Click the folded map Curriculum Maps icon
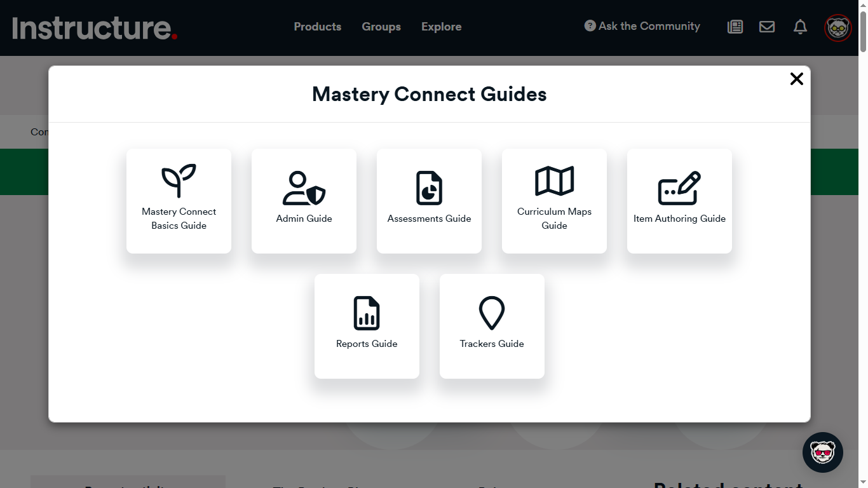This screenshot has width=868, height=488. click(554, 180)
